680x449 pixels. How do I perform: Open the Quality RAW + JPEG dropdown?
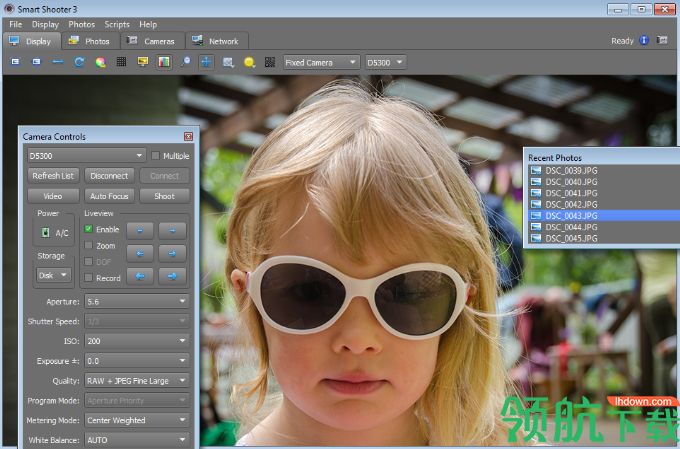(x=137, y=381)
